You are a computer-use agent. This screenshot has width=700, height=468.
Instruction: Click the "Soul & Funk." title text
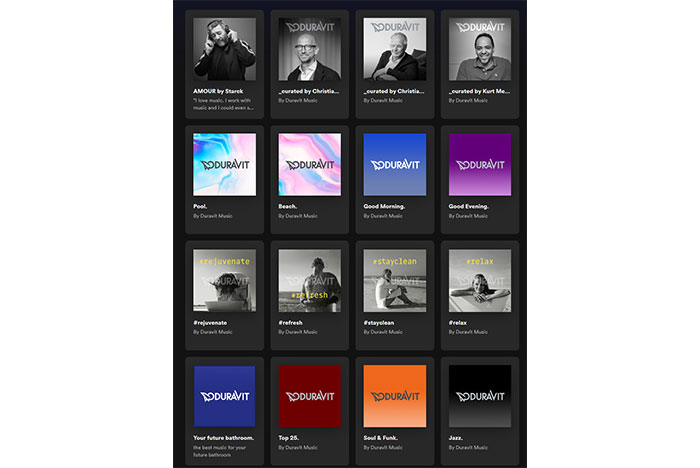tap(386, 437)
